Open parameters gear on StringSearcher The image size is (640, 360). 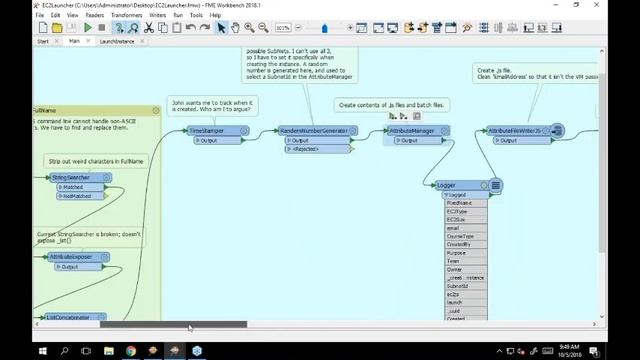point(107,178)
